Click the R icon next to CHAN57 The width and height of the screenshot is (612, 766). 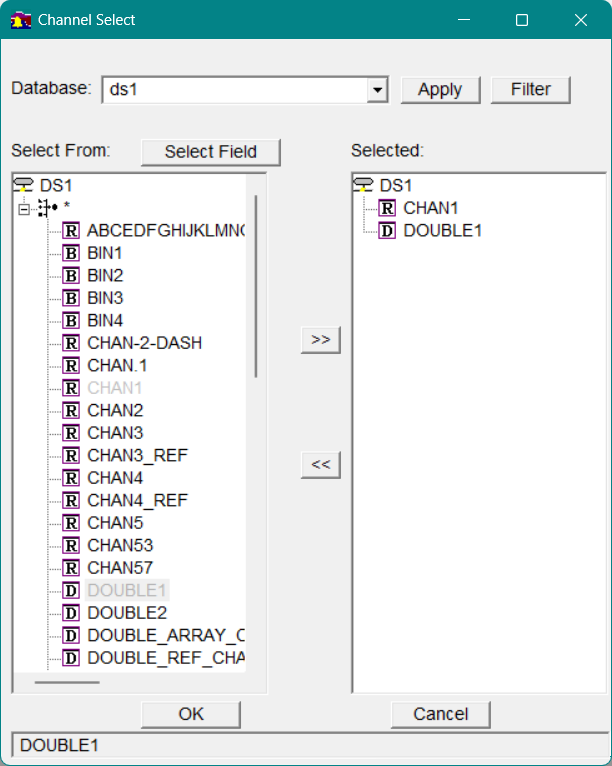click(x=72, y=568)
